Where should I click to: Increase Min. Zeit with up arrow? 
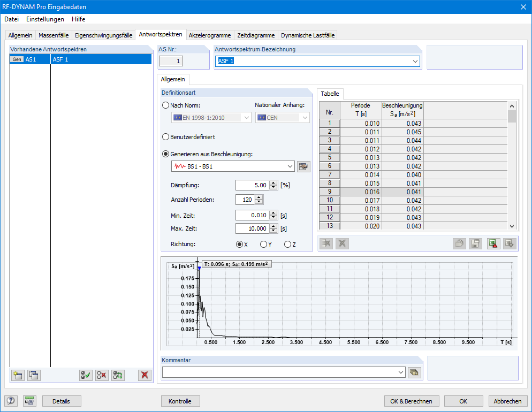[273, 213]
